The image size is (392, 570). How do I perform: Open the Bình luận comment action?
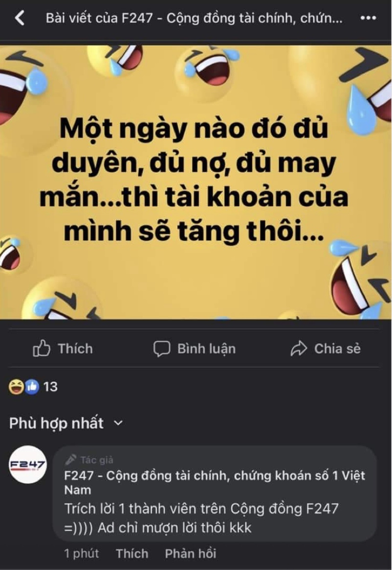click(195, 349)
